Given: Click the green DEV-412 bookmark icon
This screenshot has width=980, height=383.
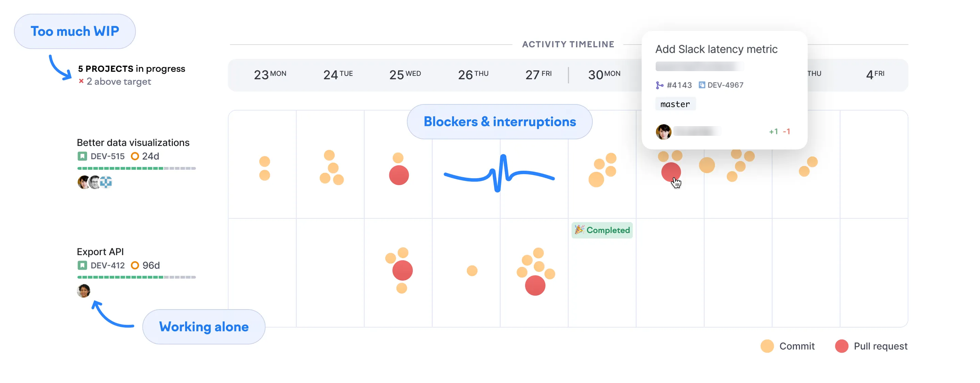Looking at the screenshot, I should pos(82,265).
